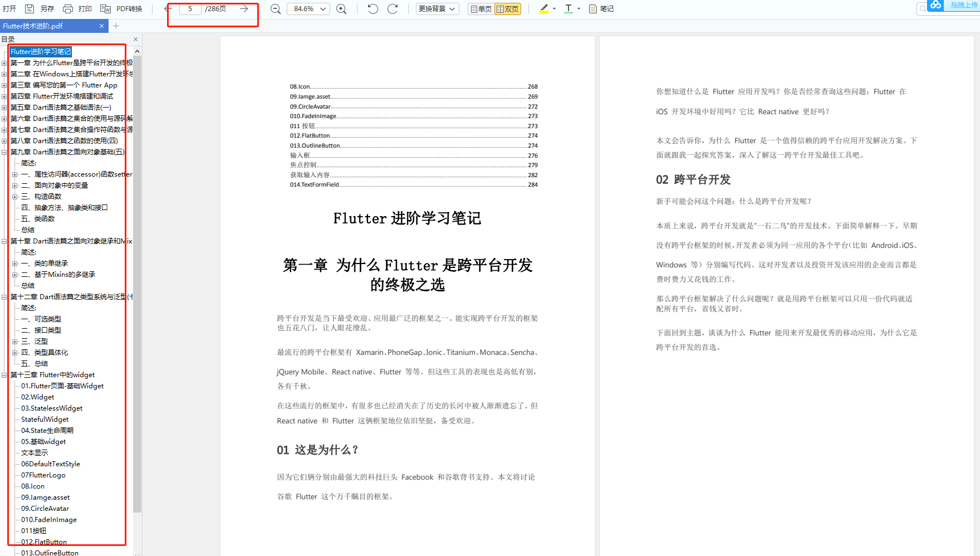This screenshot has width=980, height=556.
Task: Open a PDF with the 打开 icon
Action: 9,8
